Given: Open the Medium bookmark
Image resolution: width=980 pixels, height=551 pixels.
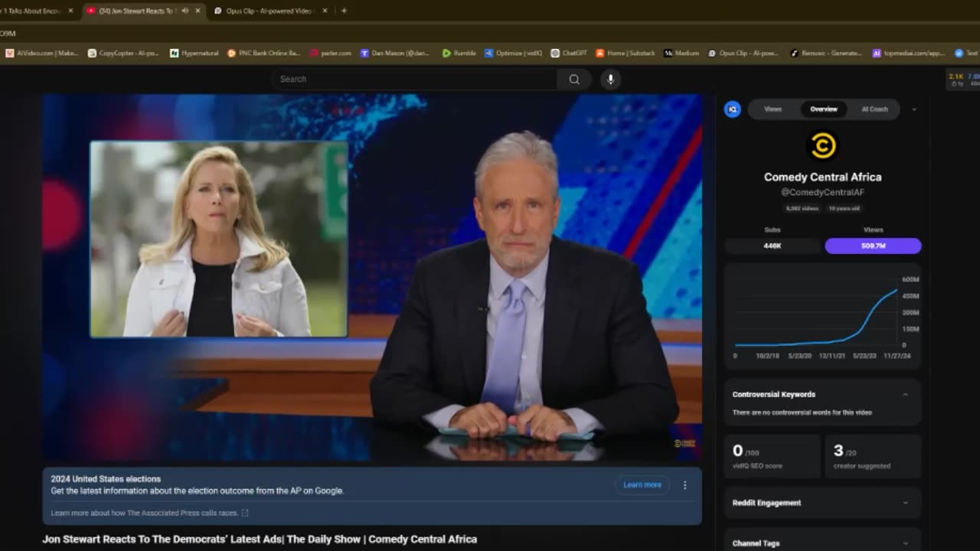Looking at the screenshot, I should [681, 54].
